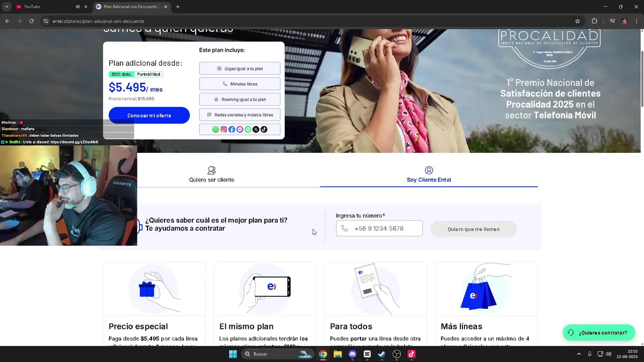Image resolution: width=644 pixels, height=362 pixels.
Task: Open the Chrome profile avatar
Action: coord(624,21)
